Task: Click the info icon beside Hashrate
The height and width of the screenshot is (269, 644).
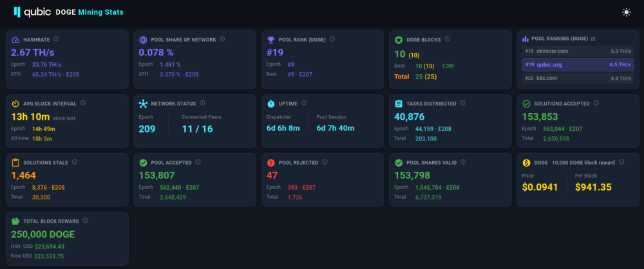Action: click(57, 39)
